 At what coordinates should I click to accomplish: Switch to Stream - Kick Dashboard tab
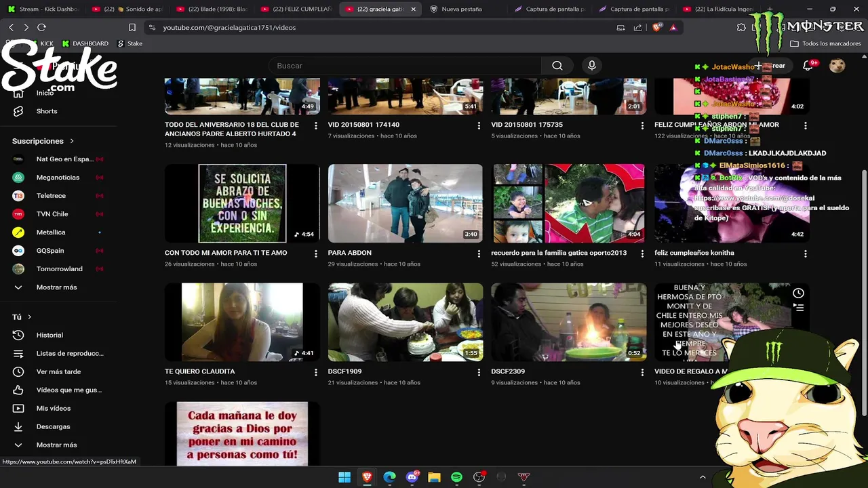pyautogui.click(x=43, y=9)
